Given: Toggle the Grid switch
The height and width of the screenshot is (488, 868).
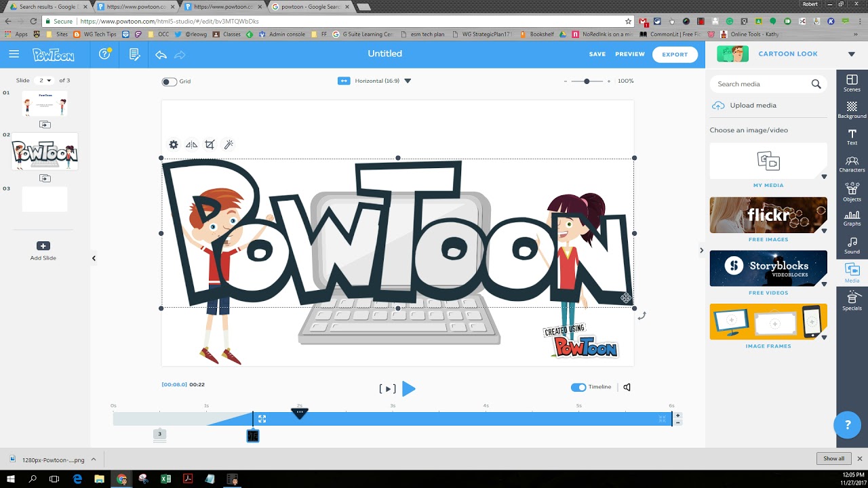Looking at the screenshot, I should pos(169,81).
